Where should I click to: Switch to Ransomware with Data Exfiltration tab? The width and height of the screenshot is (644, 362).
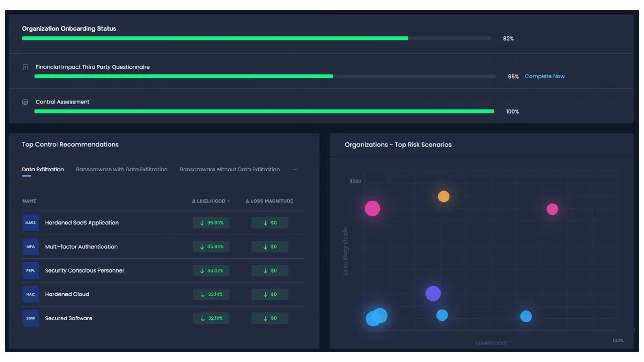click(x=121, y=169)
